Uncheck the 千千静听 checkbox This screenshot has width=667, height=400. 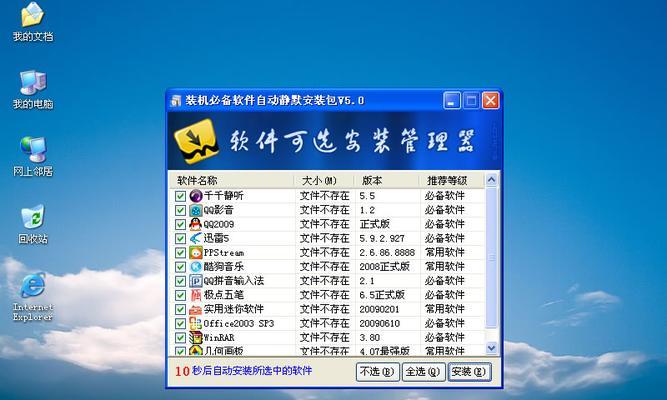coord(180,196)
